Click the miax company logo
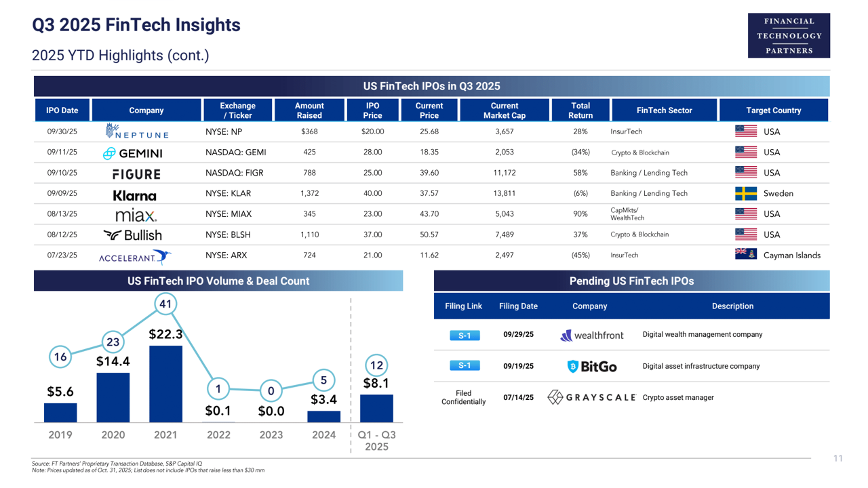Viewport: 868px width, 488px height. 136,216
